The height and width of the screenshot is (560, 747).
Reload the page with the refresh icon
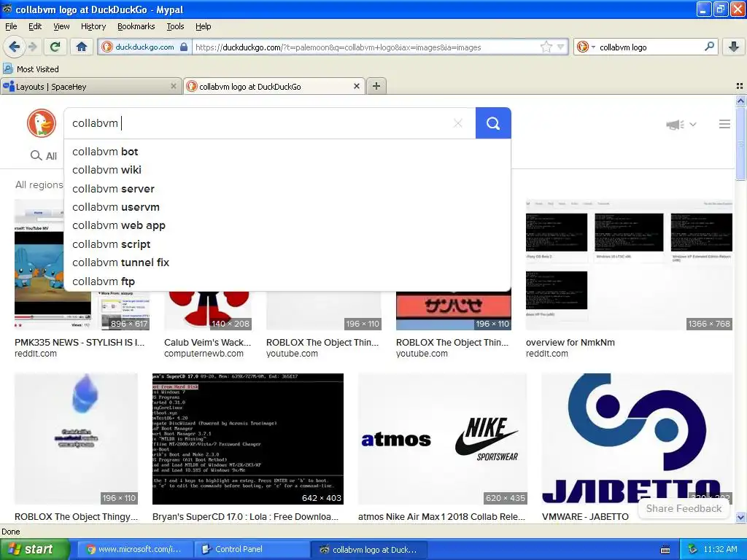coord(55,47)
